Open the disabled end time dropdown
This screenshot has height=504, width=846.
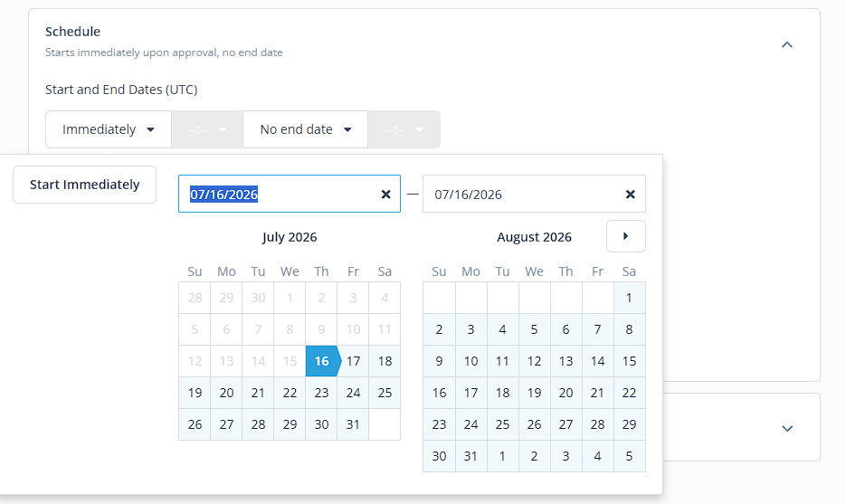click(x=404, y=129)
